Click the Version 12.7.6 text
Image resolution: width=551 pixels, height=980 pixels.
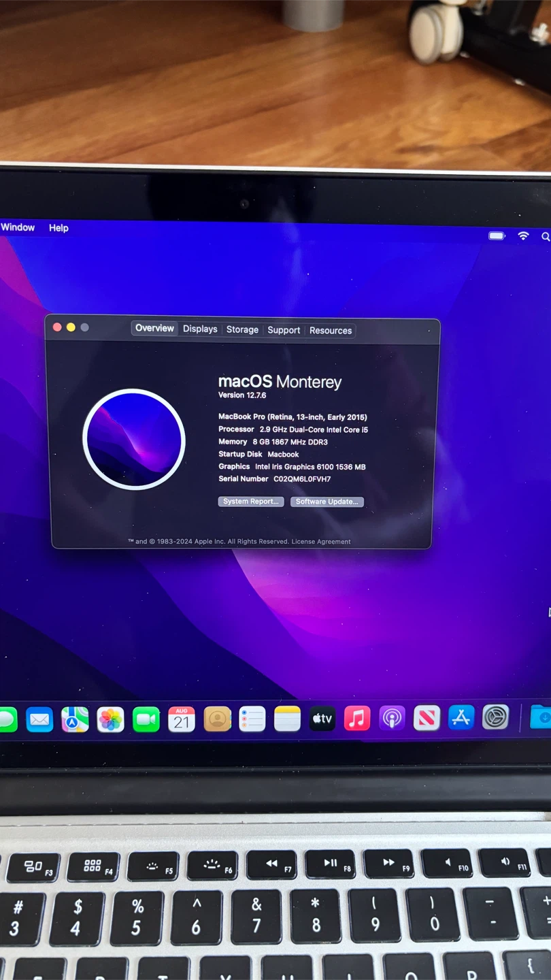pyautogui.click(x=242, y=395)
